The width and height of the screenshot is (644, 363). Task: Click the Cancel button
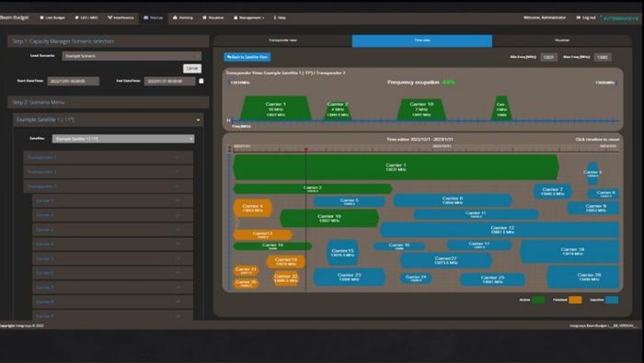[x=192, y=68]
